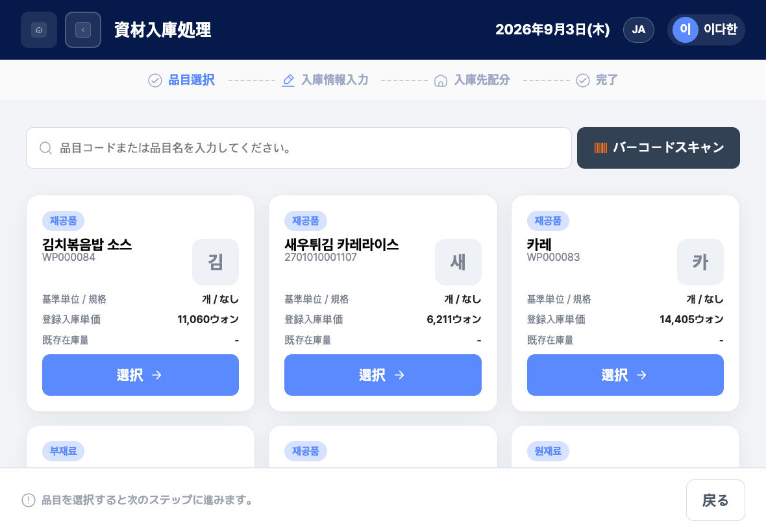Viewport: 766px width, 532px height.
Task: Open the JA language selector
Action: (639, 30)
